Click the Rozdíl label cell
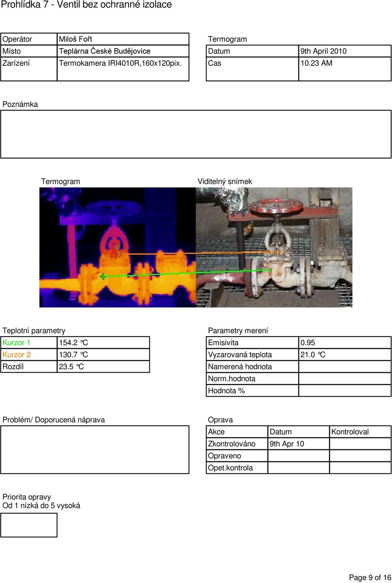 29,366
